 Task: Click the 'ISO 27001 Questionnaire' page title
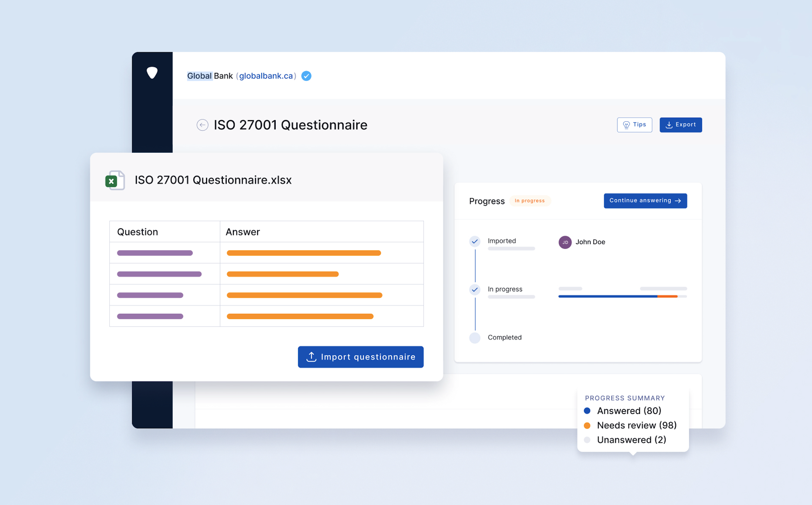click(x=290, y=125)
